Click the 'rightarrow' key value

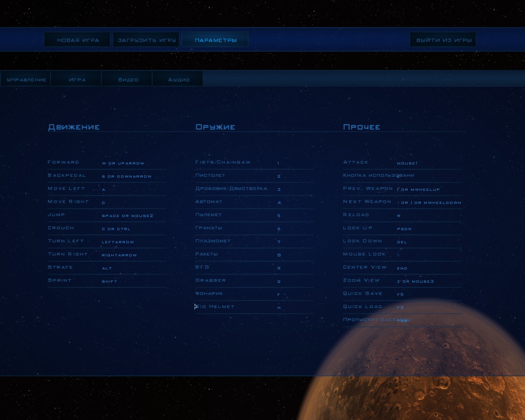coord(119,255)
